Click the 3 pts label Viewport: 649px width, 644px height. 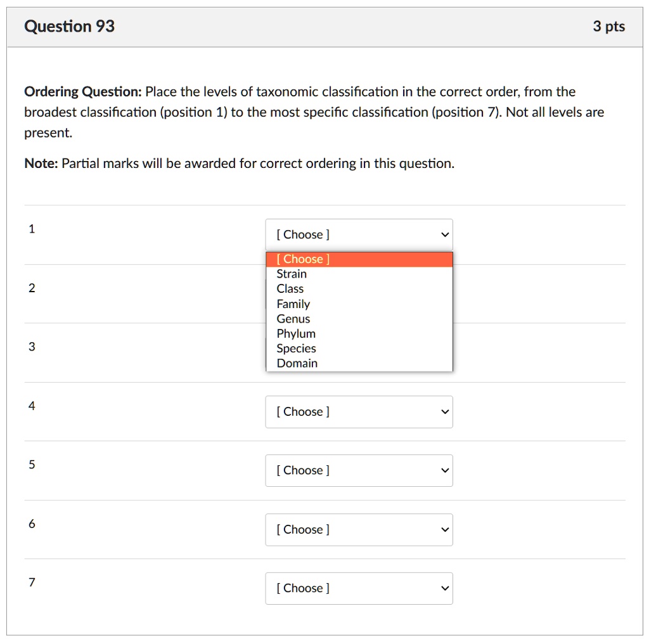click(x=609, y=26)
